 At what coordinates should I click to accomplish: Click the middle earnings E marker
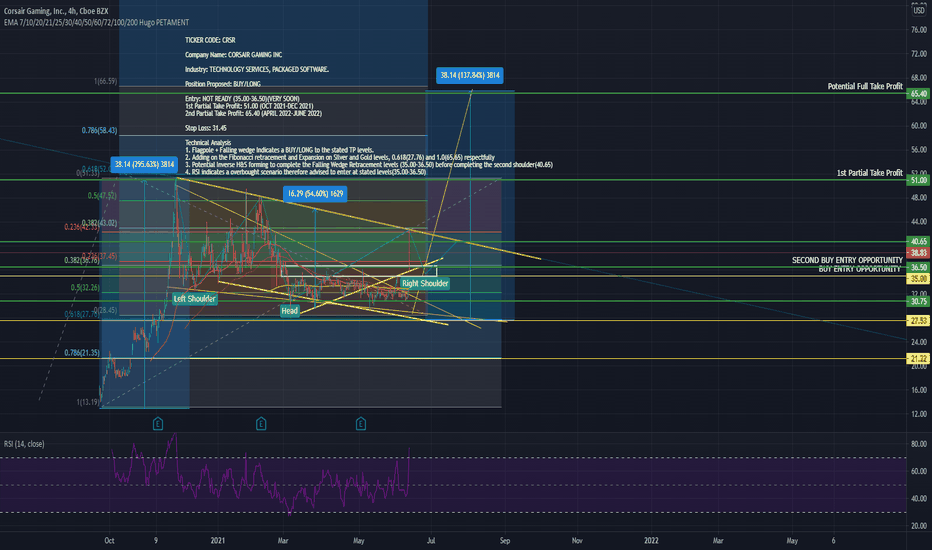261,423
